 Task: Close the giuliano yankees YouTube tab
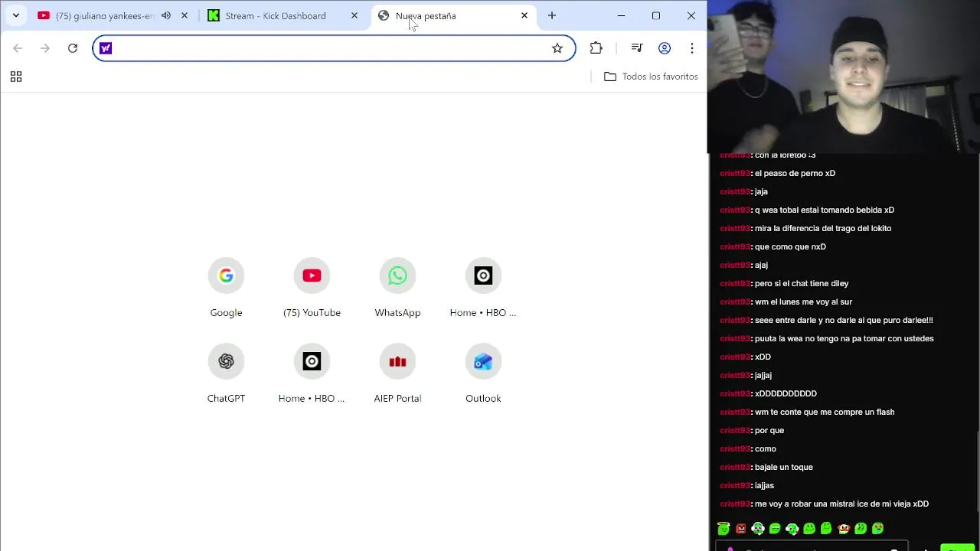coord(185,15)
